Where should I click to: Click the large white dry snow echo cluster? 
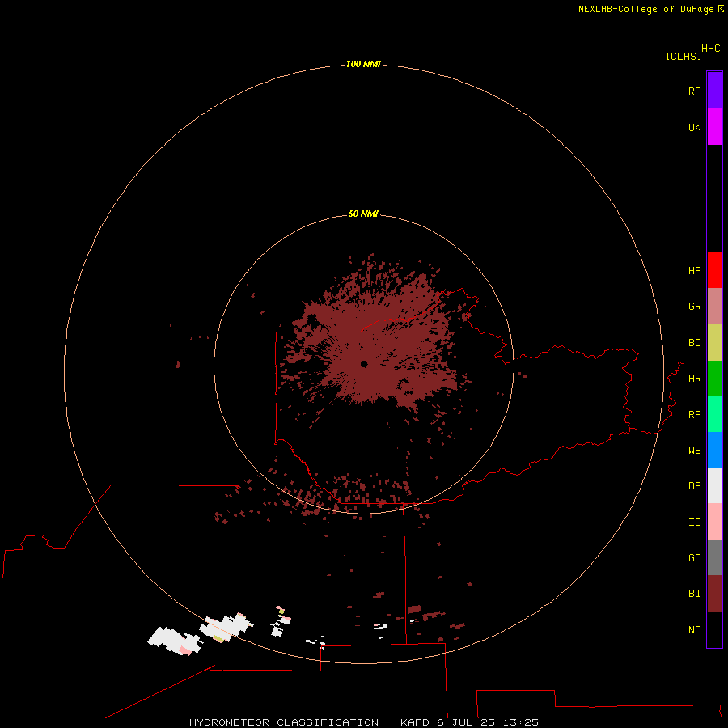pyautogui.click(x=175, y=641)
